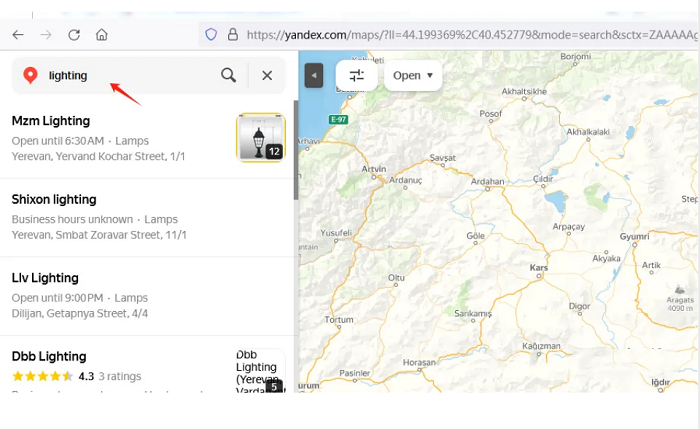The height and width of the screenshot is (429, 700).
Task: Click Arpaçay label on map
Action: [x=568, y=227]
